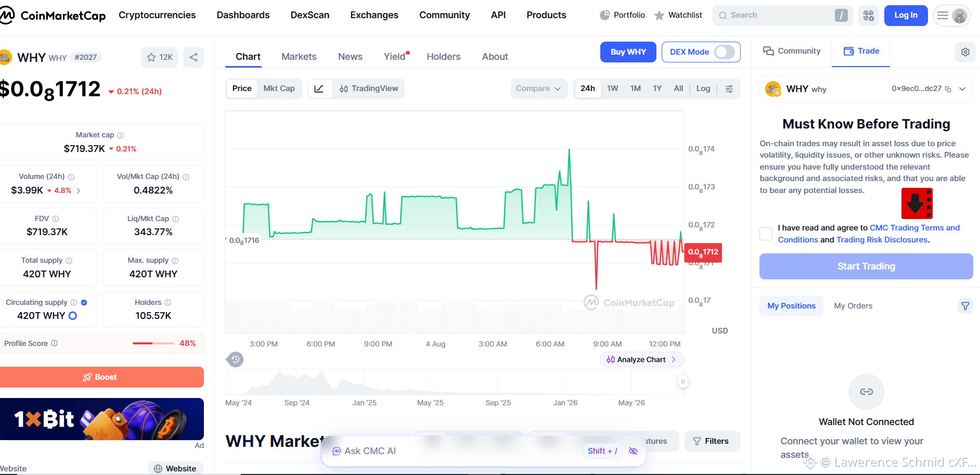Viewport: 980px width, 475px height.
Task: Select the 1W time range
Action: 613,88
